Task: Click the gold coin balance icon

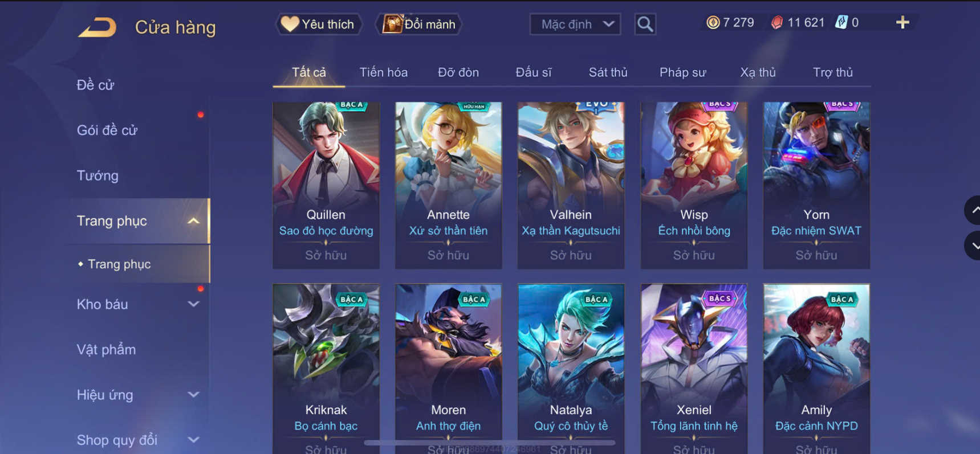Action: click(713, 23)
